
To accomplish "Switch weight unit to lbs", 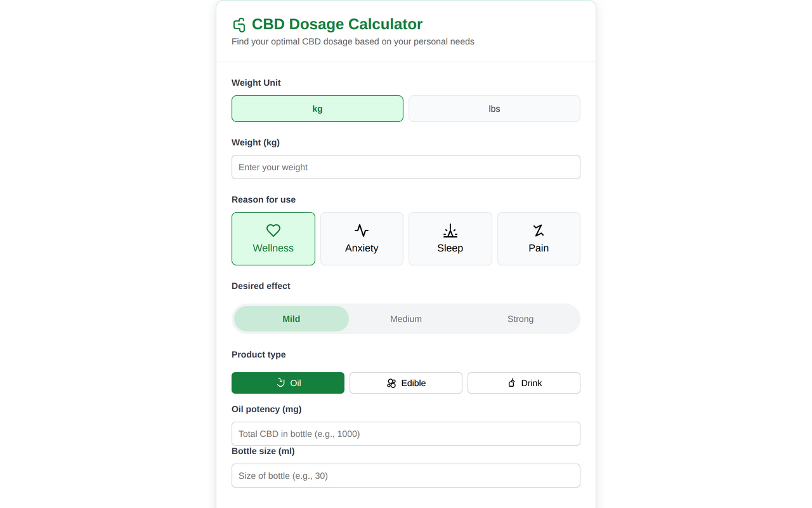I will pyautogui.click(x=494, y=108).
